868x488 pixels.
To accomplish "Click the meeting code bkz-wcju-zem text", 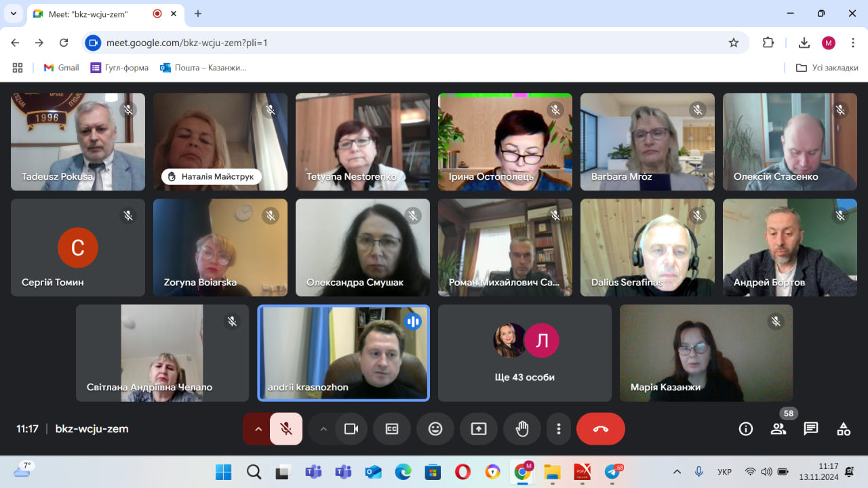I will (x=92, y=429).
